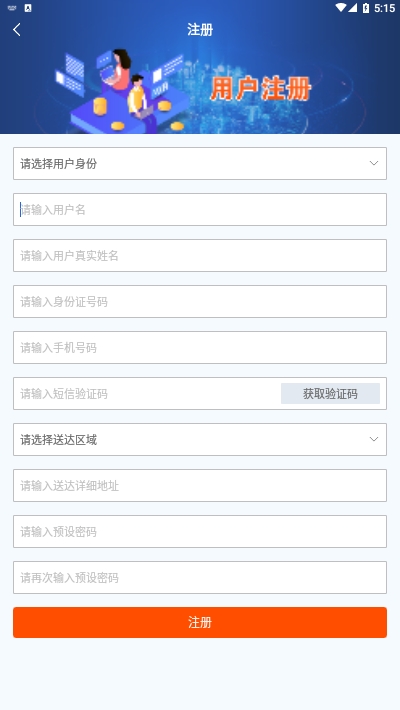
Task: Tap the Wi-Fi status icon
Action: pos(341,8)
